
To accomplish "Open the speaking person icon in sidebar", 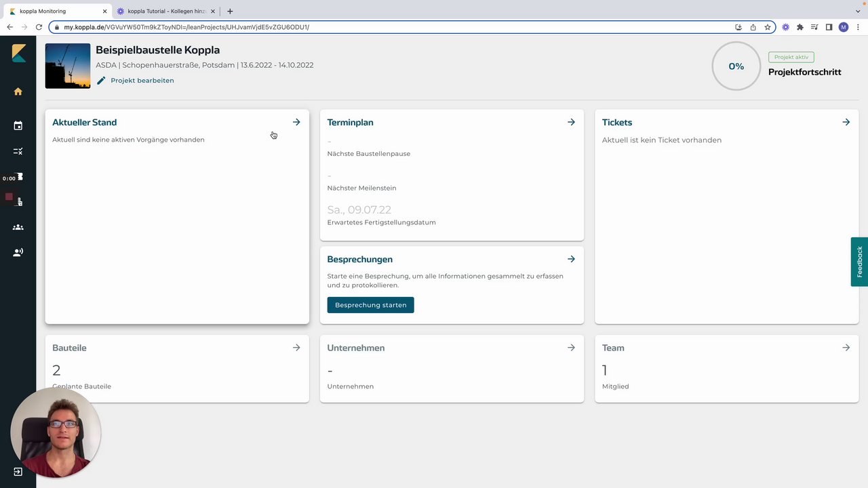I will coord(18,252).
